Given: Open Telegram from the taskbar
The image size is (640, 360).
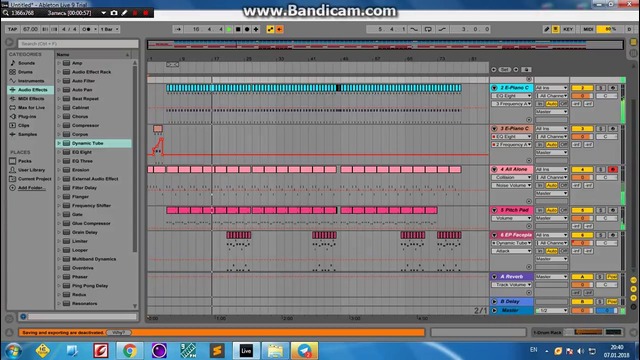Looking at the screenshot, I should tap(304, 351).
